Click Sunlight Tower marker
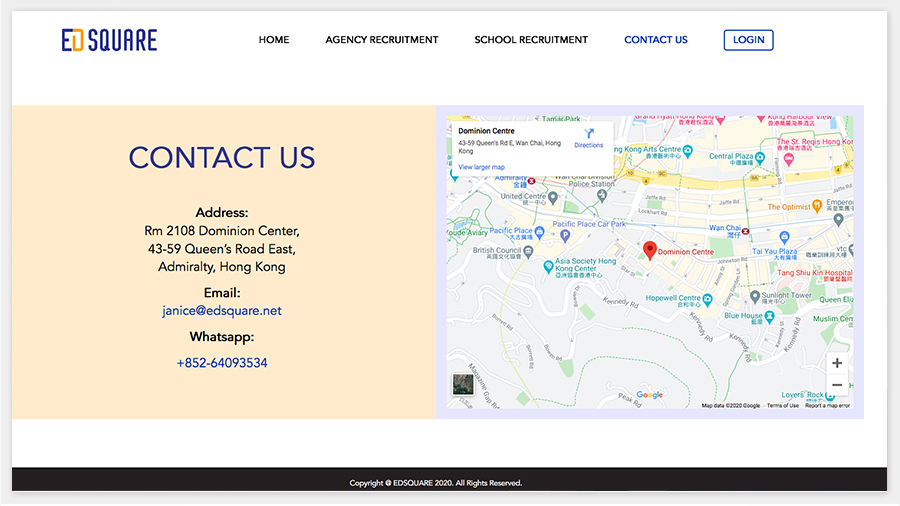Viewport: 900px width, 506px height. click(x=755, y=297)
